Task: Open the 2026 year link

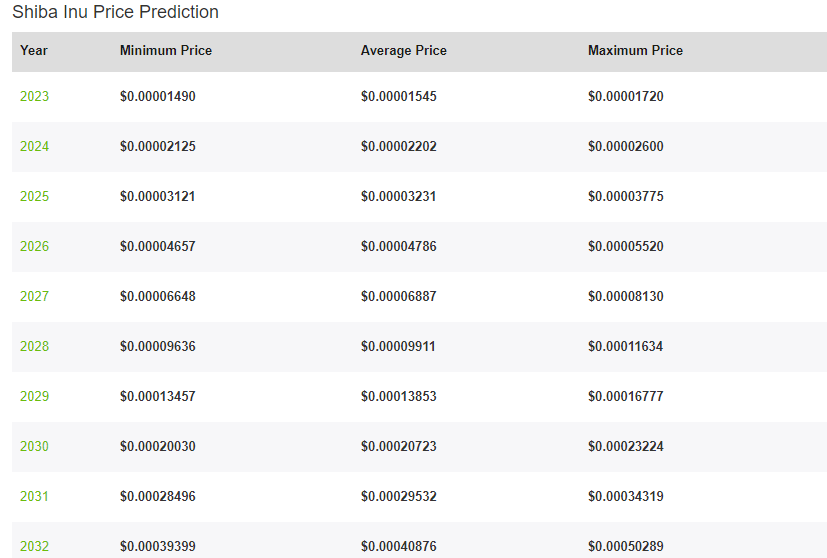Action: pyautogui.click(x=34, y=246)
